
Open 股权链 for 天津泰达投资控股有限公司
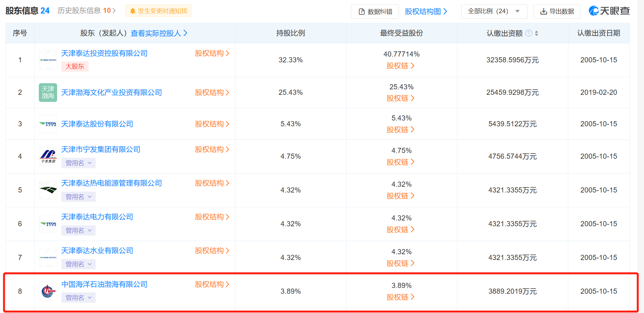tap(400, 66)
